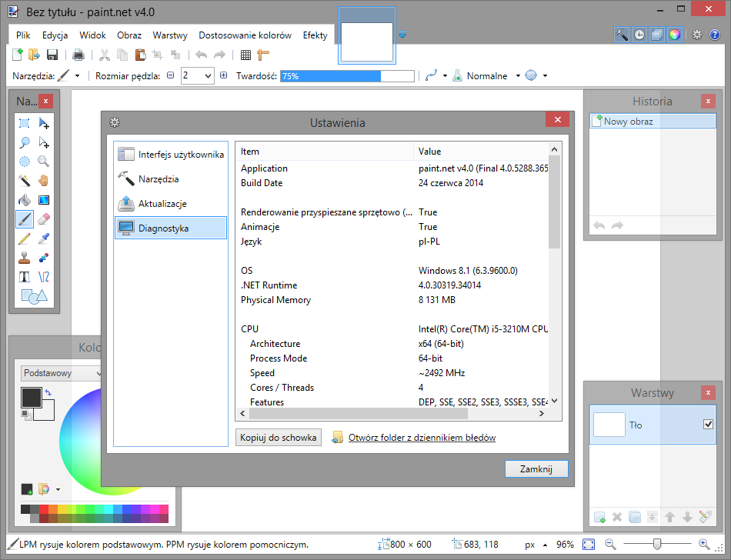Toggle pixel grid display
Viewport: 731px width, 560px height.
click(x=245, y=55)
